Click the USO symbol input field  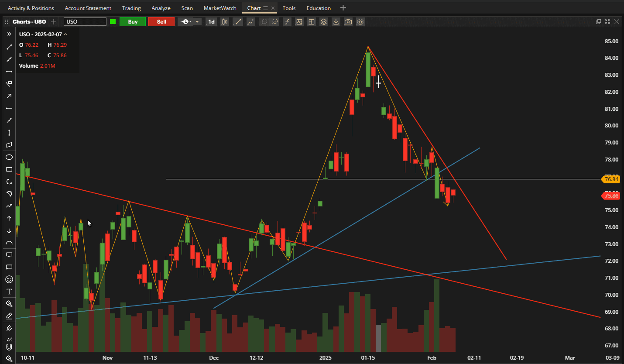pos(85,21)
